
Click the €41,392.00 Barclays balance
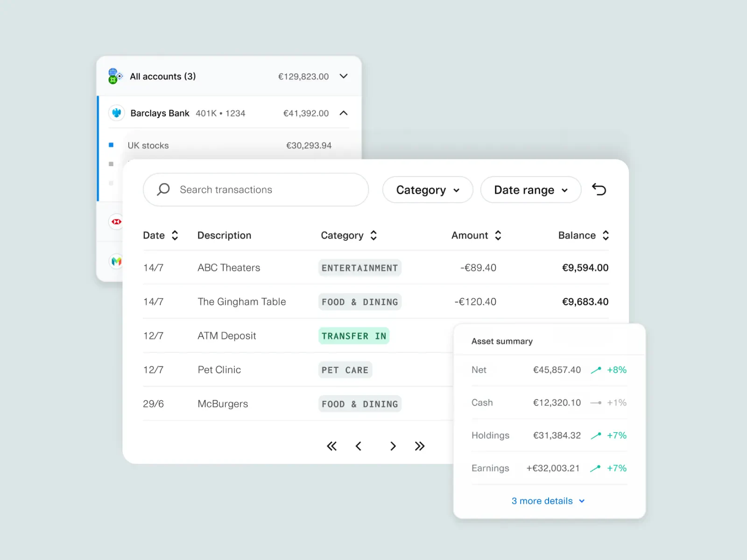[306, 113]
